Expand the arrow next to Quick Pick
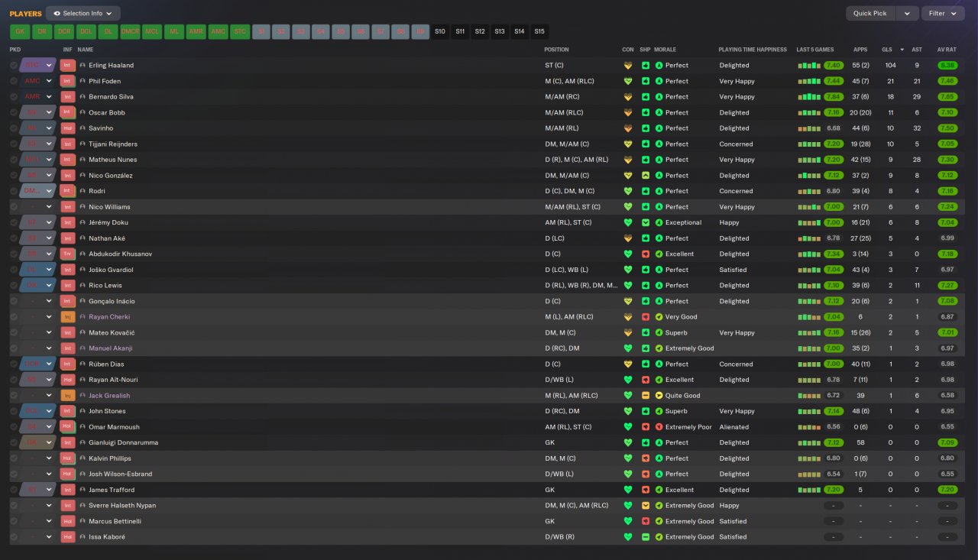Viewport: 978px width, 560px height. 907,13
